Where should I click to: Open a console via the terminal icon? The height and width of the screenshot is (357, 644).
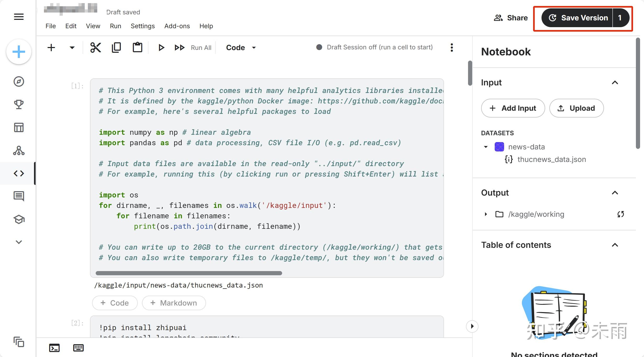click(x=54, y=348)
